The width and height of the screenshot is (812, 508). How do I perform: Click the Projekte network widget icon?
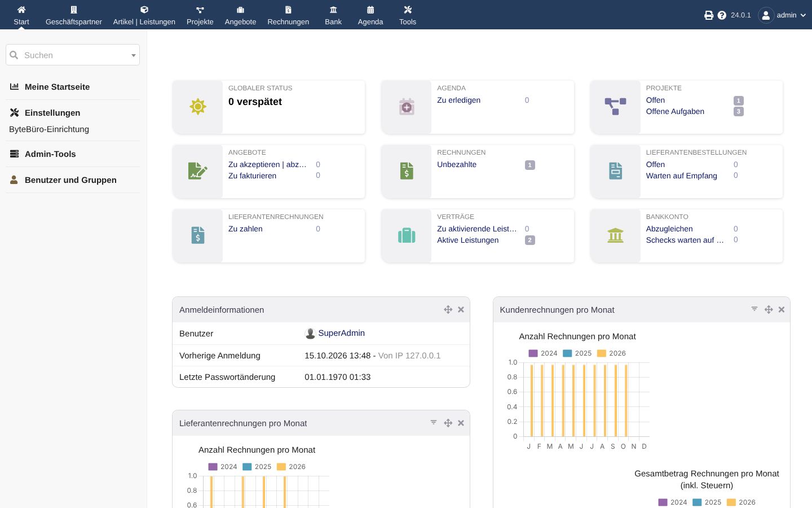(x=615, y=107)
